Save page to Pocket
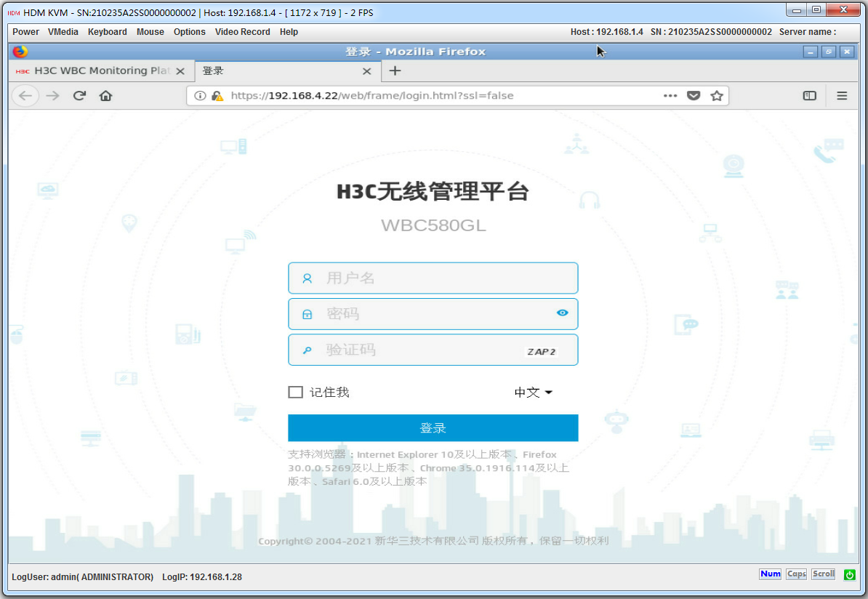Image resolution: width=868 pixels, height=599 pixels. pos(694,96)
